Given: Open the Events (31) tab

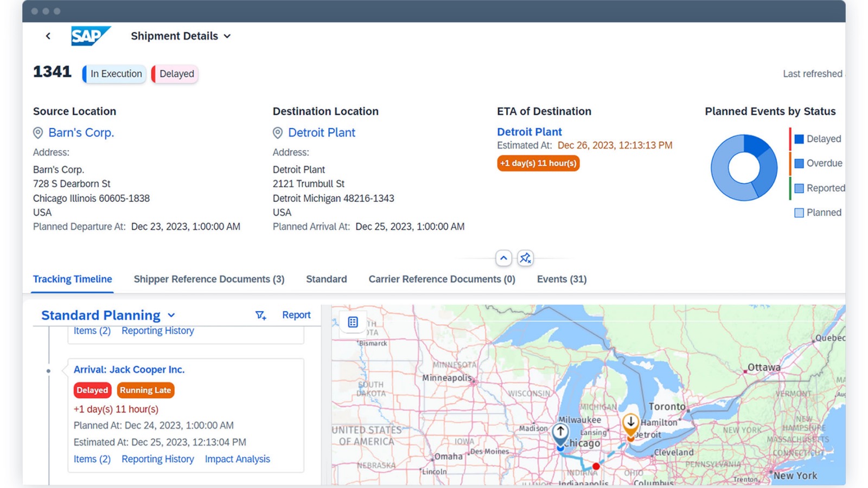Looking at the screenshot, I should (x=561, y=279).
